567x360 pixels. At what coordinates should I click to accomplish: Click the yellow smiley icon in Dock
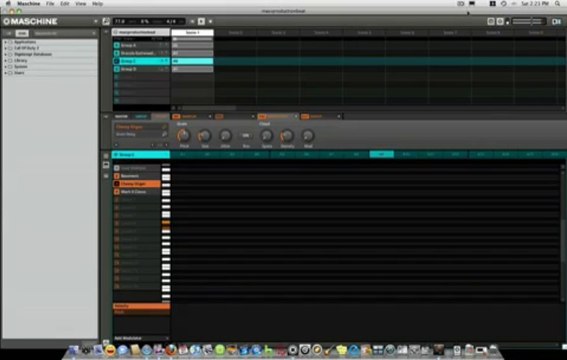pos(110,350)
